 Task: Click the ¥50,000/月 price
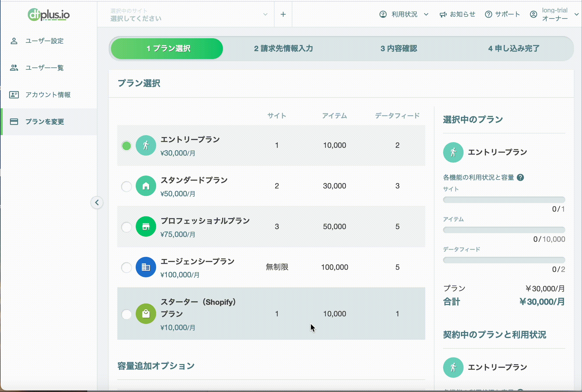pos(178,194)
